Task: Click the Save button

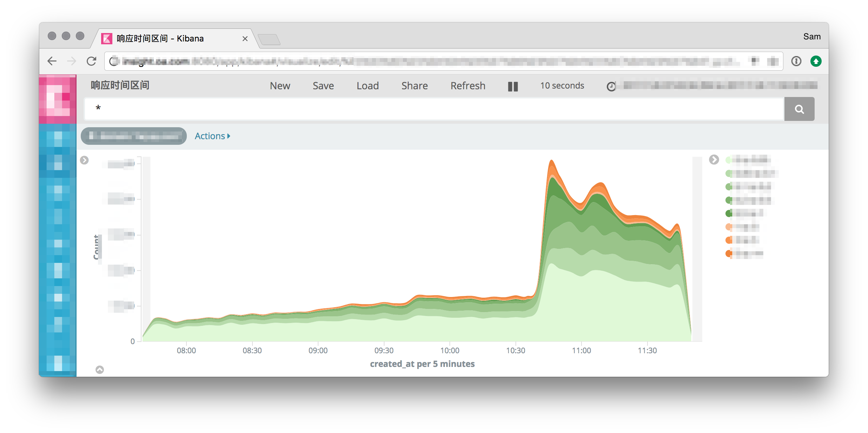Action: coord(323,86)
